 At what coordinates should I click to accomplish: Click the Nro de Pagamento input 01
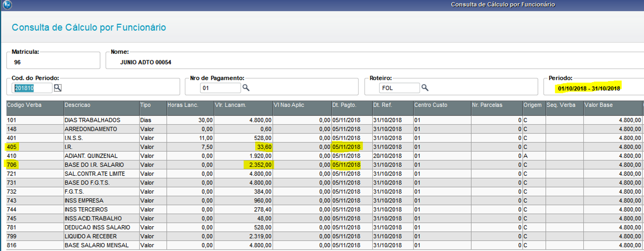(x=221, y=88)
